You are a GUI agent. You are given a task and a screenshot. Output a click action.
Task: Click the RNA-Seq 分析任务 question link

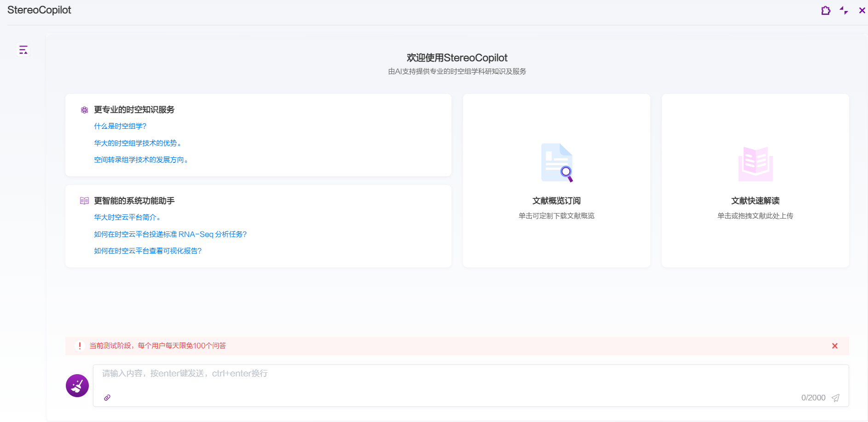[170, 234]
